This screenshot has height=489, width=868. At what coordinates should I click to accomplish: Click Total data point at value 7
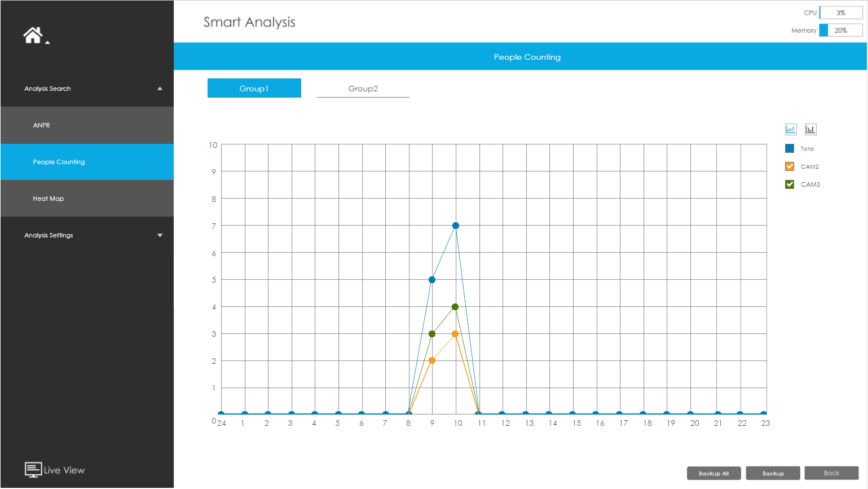click(x=456, y=226)
